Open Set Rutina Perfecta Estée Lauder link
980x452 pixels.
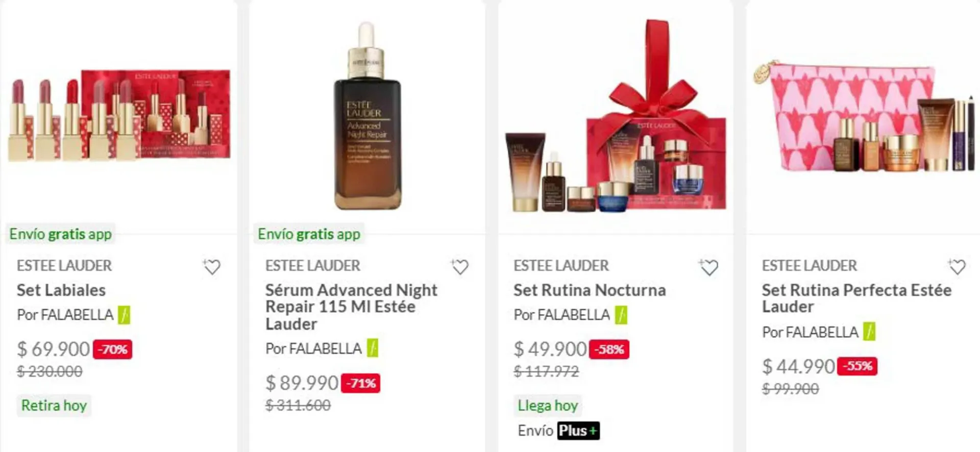(856, 298)
